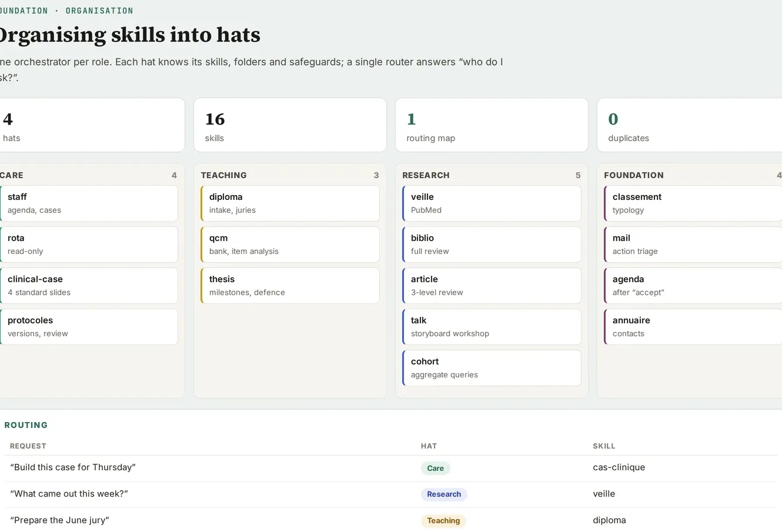Click the veille PubMed card
The width and height of the screenshot is (782, 532).
click(x=492, y=203)
